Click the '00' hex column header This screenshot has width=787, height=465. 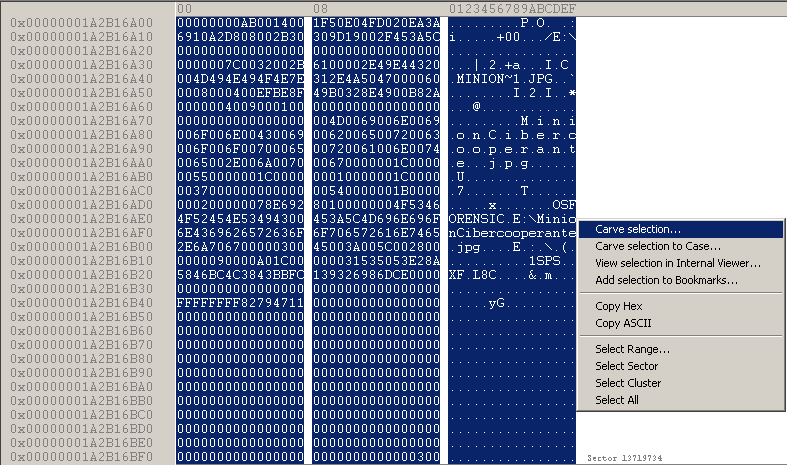coord(183,8)
